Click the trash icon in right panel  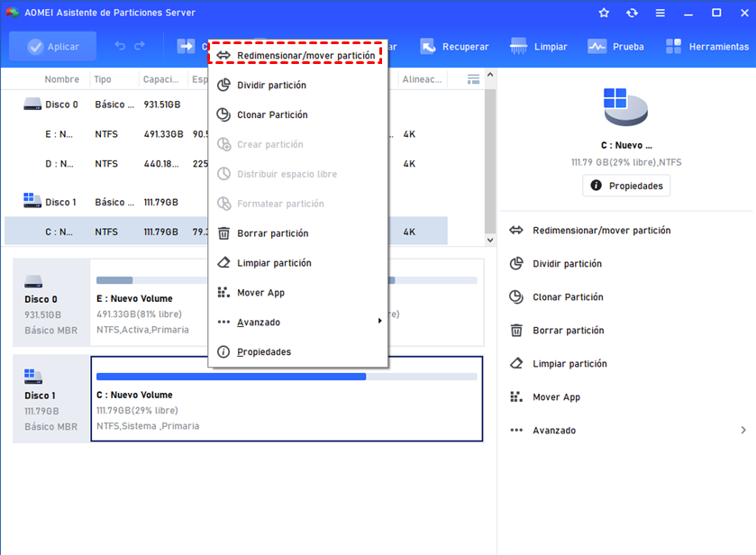click(516, 331)
